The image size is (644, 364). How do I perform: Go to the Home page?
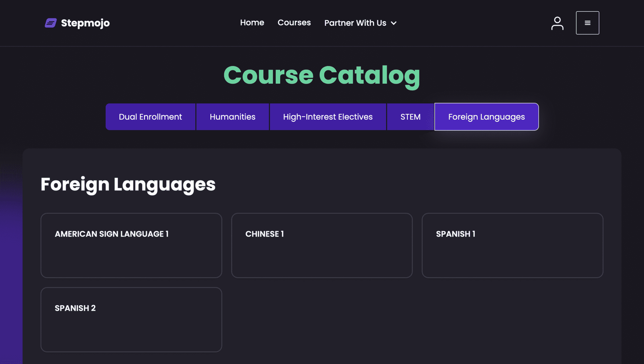point(252,23)
